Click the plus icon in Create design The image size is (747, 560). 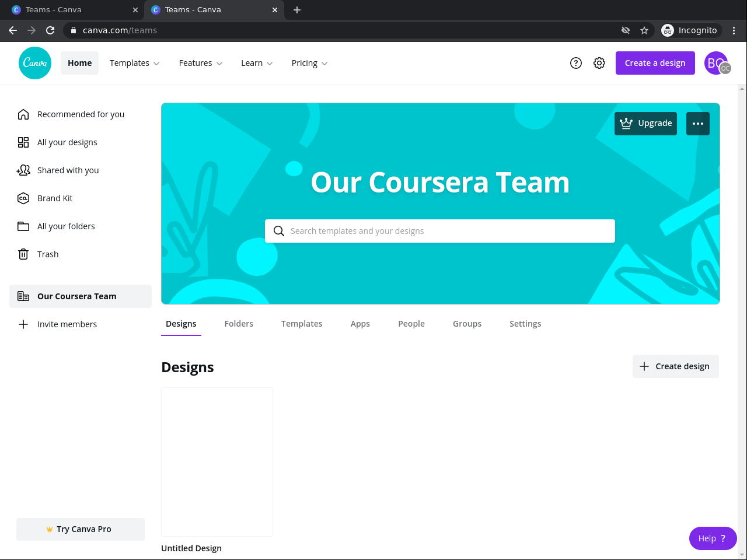644,366
